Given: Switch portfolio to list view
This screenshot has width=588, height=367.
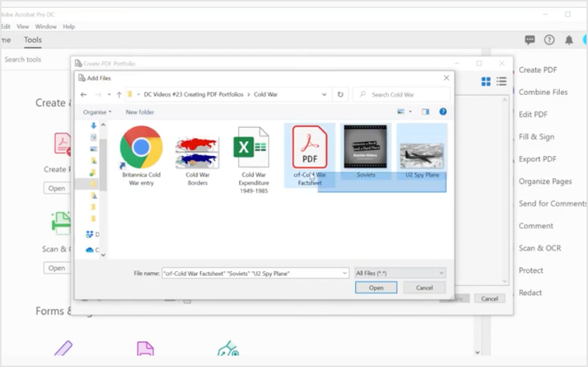Looking at the screenshot, I should click(502, 82).
